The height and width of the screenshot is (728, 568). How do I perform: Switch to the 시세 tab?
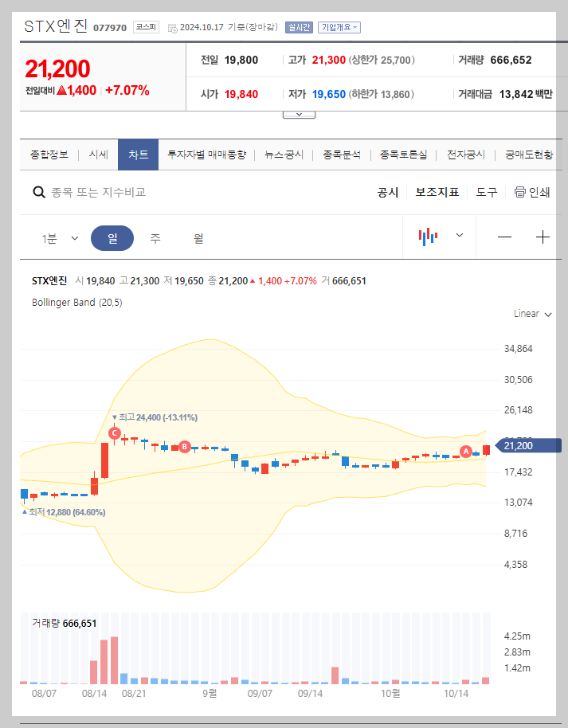(x=99, y=155)
